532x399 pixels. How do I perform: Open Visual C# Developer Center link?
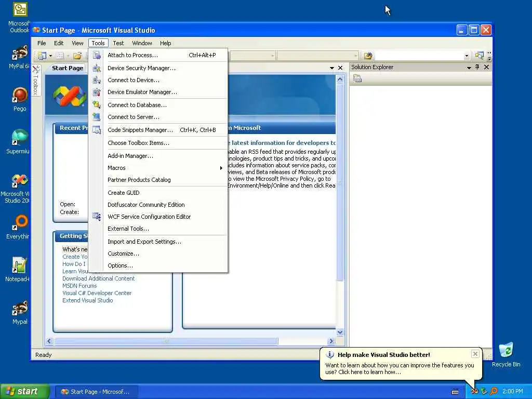coord(97,293)
